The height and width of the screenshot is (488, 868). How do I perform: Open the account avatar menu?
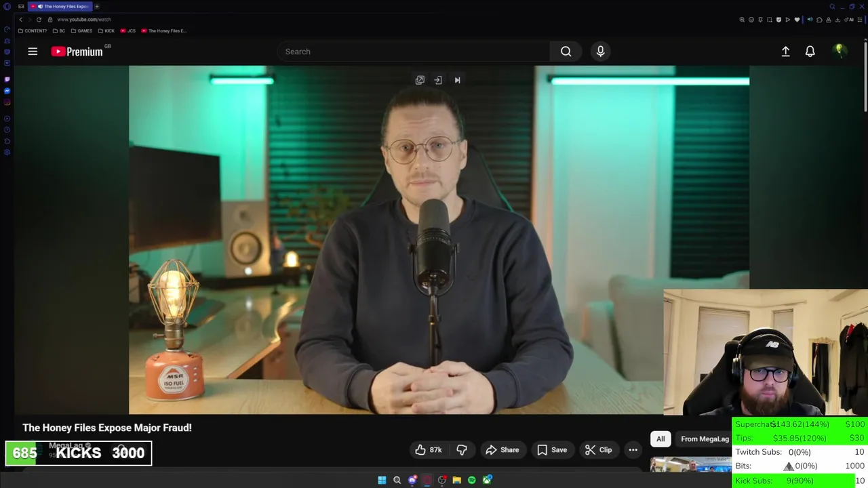840,52
